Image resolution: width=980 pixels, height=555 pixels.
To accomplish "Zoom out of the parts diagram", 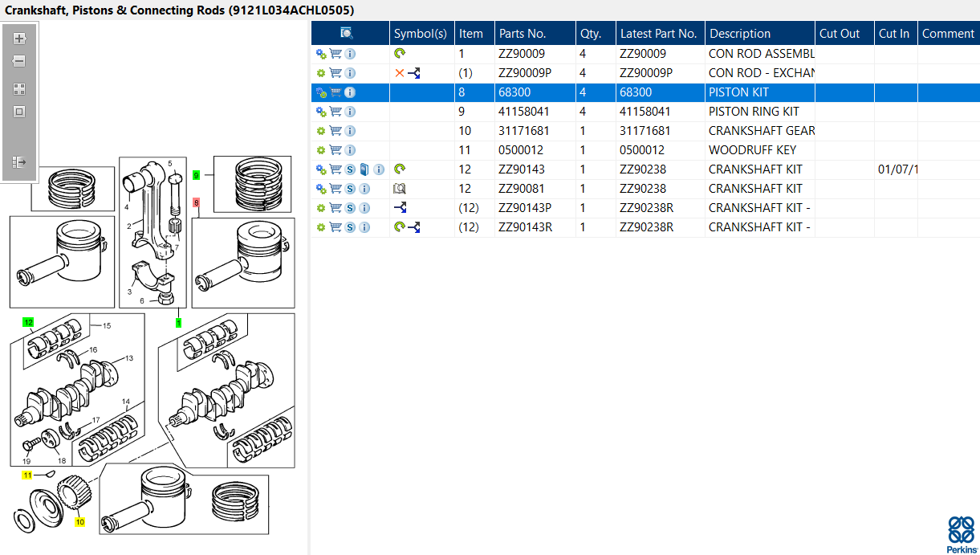I will pyautogui.click(x=20, y=61).
